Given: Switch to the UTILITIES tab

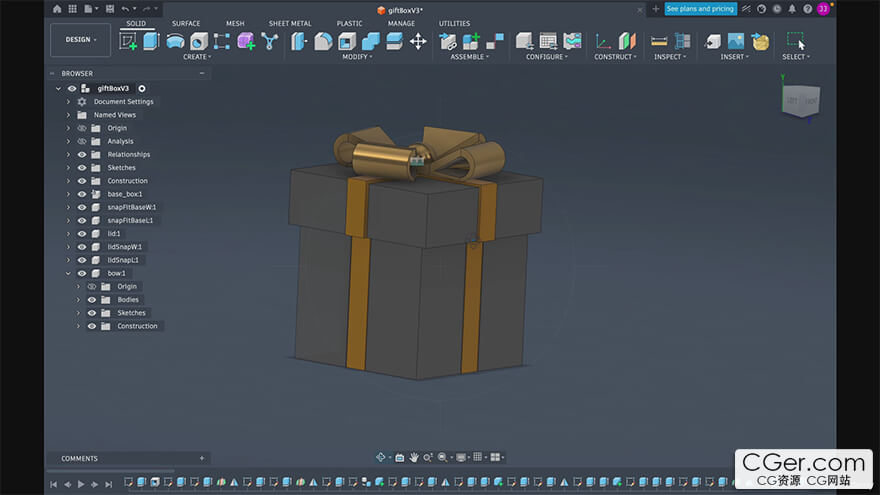Looking at the screenshot, I should 454,24.
